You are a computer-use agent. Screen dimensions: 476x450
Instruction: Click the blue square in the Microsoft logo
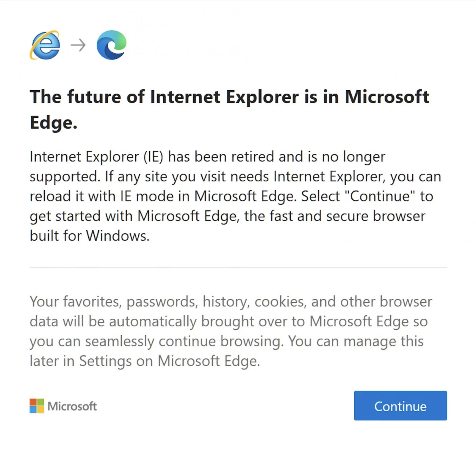tap(33, 410)
